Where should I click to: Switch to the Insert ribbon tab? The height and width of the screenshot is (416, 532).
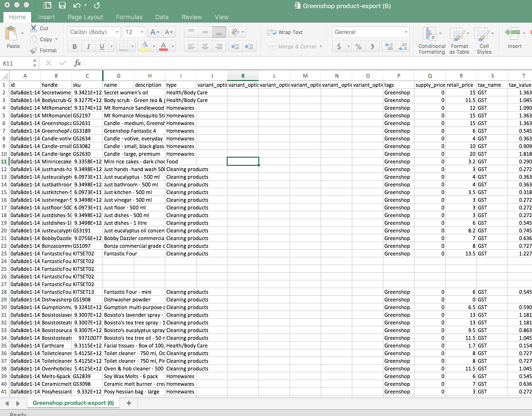coord(46,17)
